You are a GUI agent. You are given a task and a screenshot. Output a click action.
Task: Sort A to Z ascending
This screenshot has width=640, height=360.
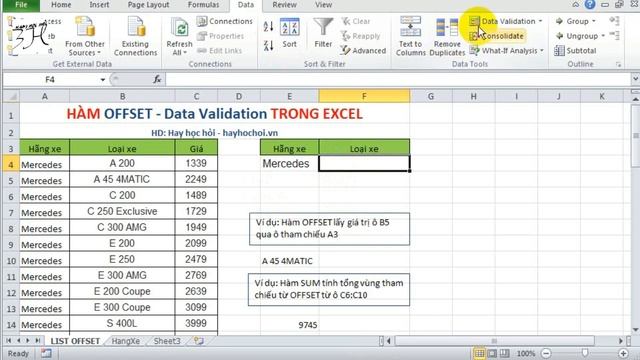click(x=269, y=27)
